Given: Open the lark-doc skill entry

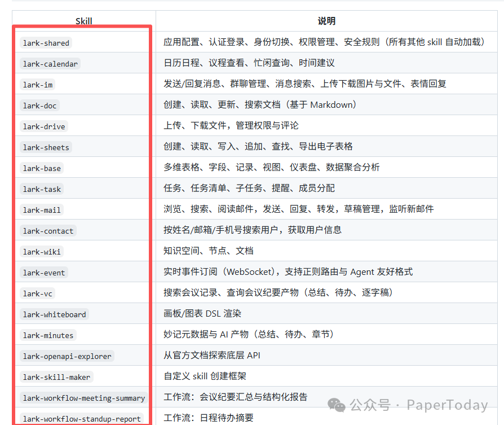Looking at the screenshot, I should [x=39, y=106].
